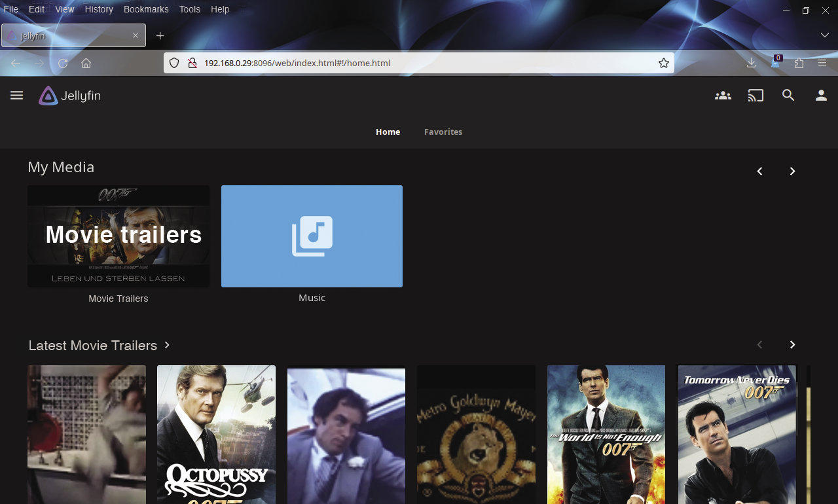The height and width of the screenshot is (504, 838).
Task: Click the tracking protection shield icon
Action: tap(174, 63)
